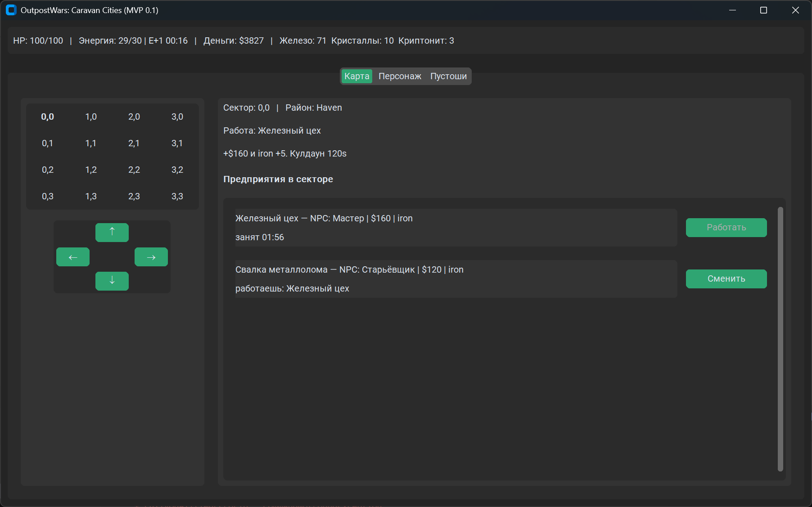Click the Свалка металлолома enterprise row

pyautogui.click(x=456, y=279)
